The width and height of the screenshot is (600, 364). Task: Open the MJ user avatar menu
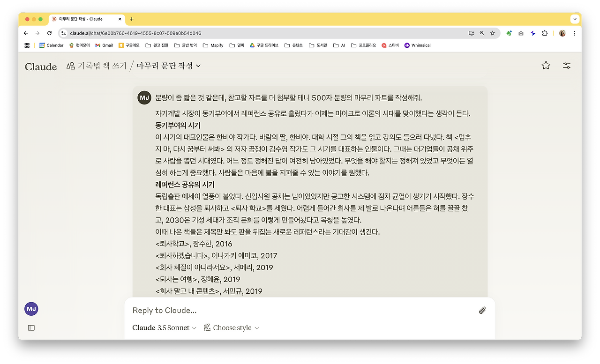(x=31, y=308)
